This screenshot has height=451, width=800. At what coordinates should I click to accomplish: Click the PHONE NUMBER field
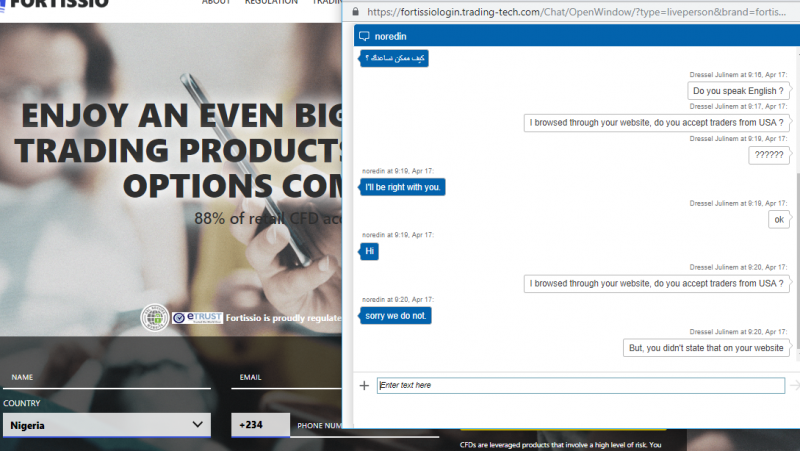tap(319, 425)
